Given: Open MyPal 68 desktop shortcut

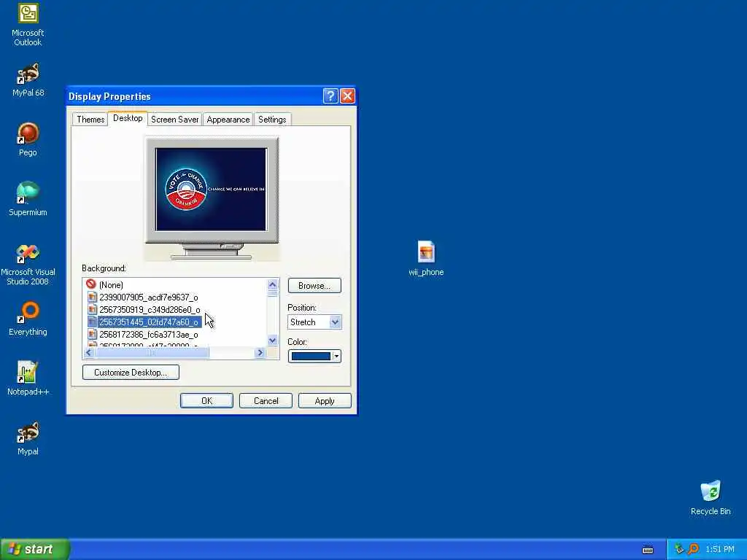Looking at the screenshot, I should (28, 80).
